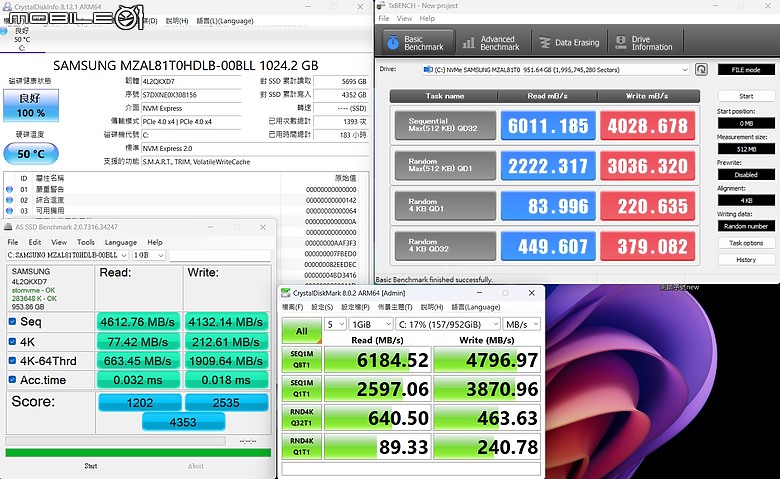
Task: Run the RND4K Q1T1 test
Action: (x=301, y=446)
